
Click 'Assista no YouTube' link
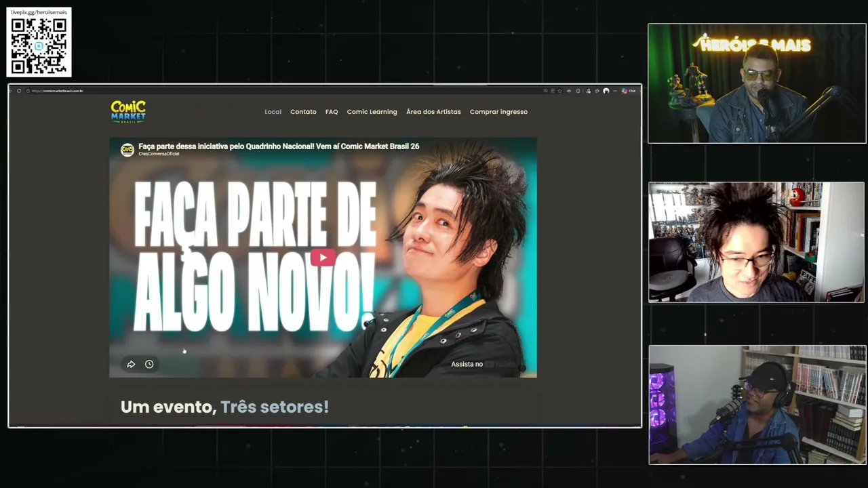[484, 364]
